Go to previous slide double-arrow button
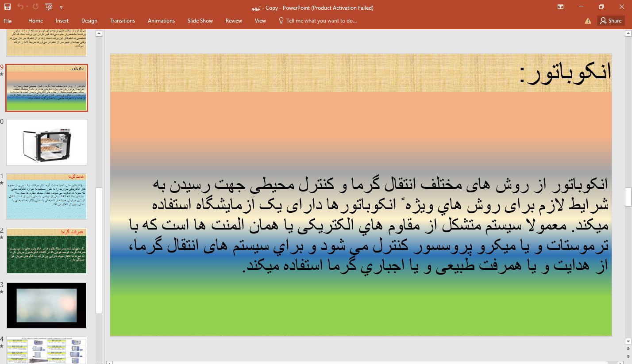Image resolution: width=632 pixels, height=364 pixels. [628, 349]
